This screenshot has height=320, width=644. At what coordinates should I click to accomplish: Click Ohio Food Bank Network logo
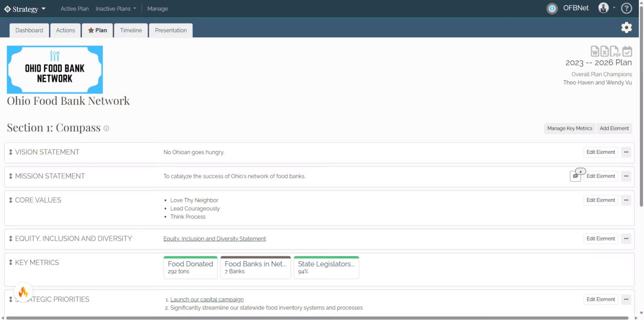click(x=55, y=69)
